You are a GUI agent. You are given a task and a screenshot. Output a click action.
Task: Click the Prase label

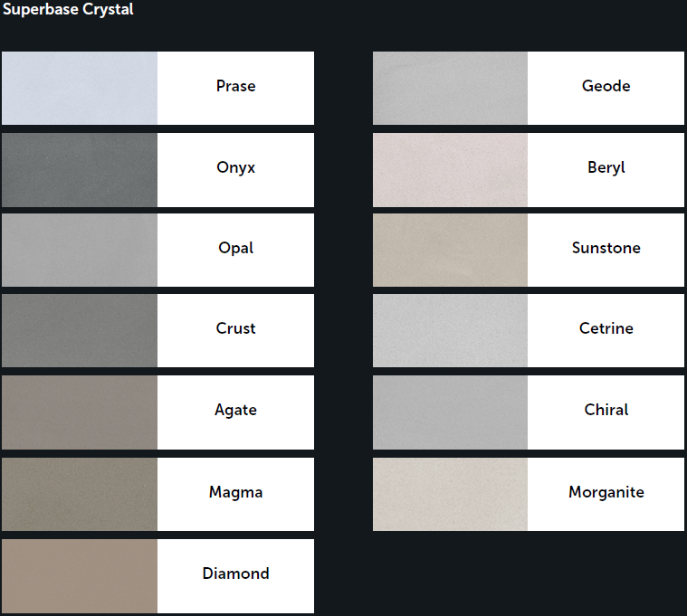(x=235, y=87)
